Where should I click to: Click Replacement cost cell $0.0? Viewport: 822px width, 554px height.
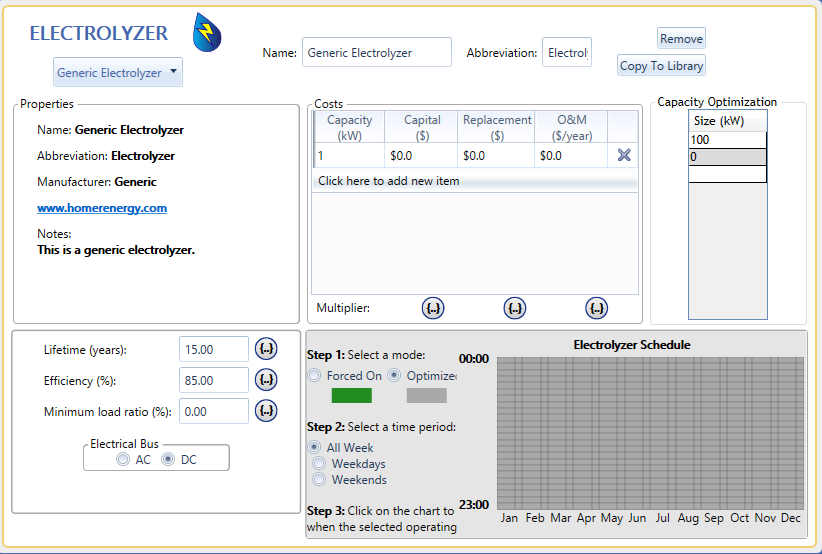pos(496,156)
